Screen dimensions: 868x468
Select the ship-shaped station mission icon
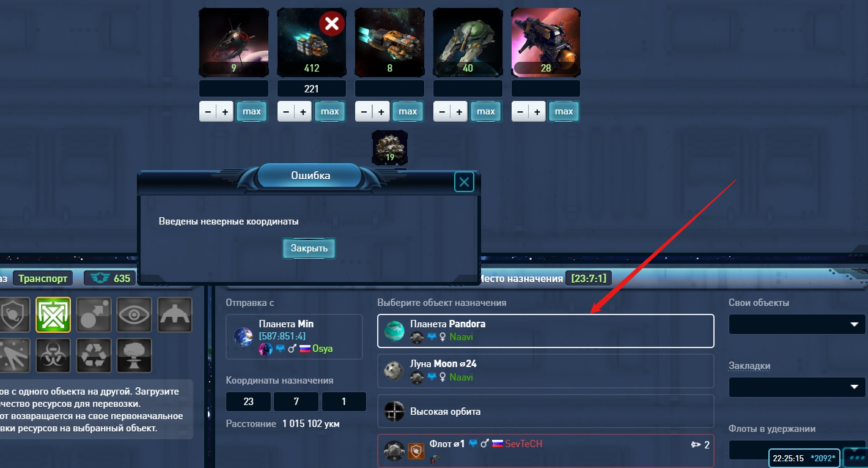175,314
